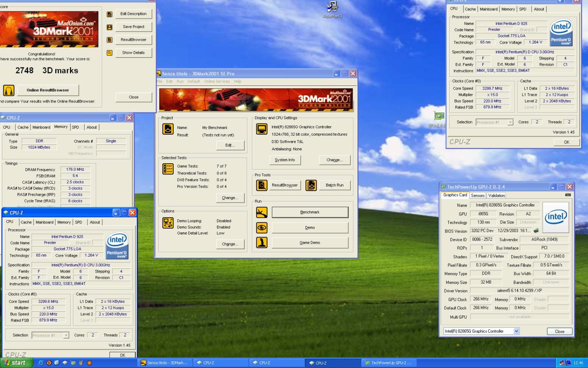Click the Windows start button

click(17, 363)
